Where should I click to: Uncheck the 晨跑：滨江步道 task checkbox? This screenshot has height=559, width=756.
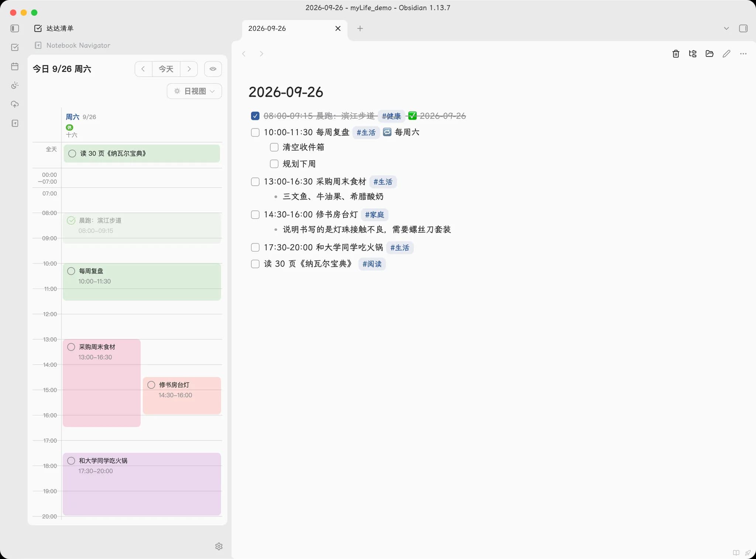pyautogui.click(x=255, y=116)
